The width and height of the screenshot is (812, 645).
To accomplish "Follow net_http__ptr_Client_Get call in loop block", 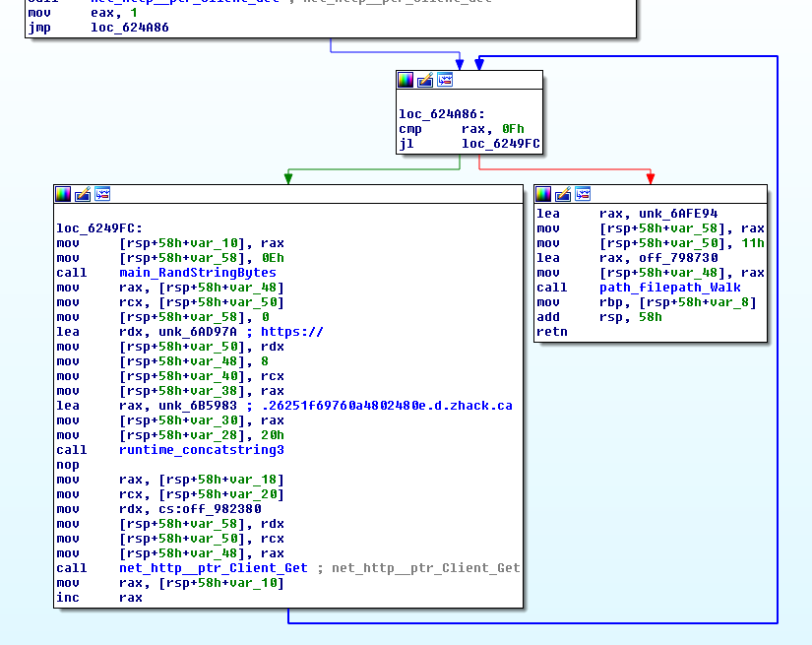I will [x=214, y=568].
